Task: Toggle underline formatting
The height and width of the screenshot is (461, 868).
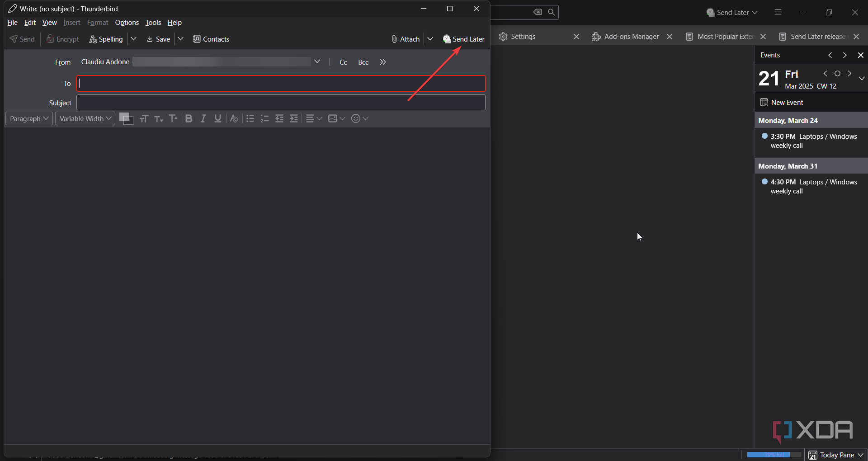Action: click(x=218, y=118)
